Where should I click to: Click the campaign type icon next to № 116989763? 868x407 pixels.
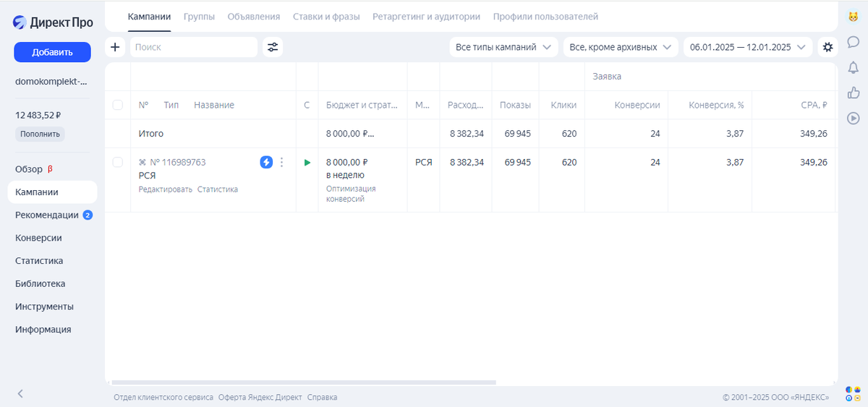[142, 163]
